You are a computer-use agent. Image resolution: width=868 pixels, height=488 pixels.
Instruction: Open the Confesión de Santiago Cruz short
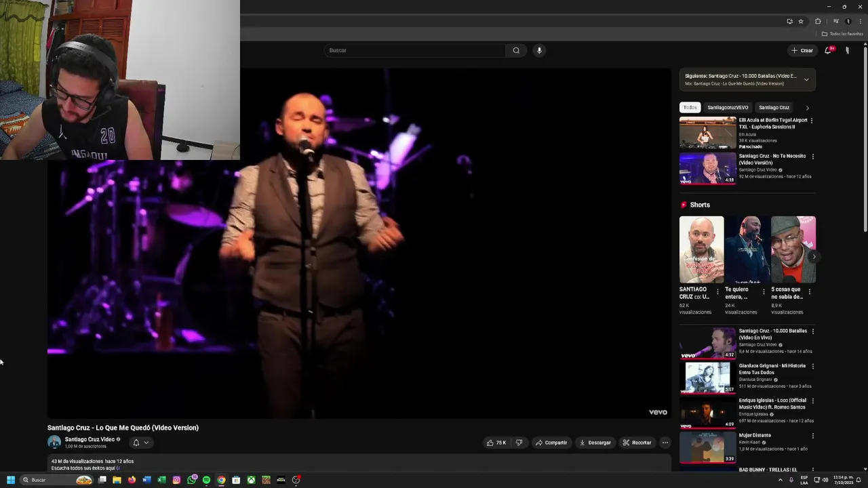tap(701, 249)
